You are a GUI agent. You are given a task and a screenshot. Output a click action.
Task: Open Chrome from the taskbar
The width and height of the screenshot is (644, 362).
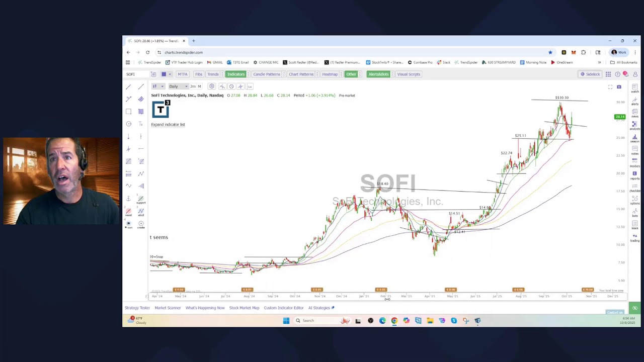(394, 321)
